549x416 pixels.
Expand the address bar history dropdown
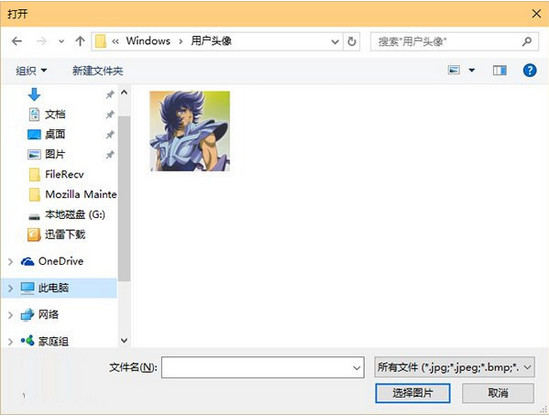335,42
